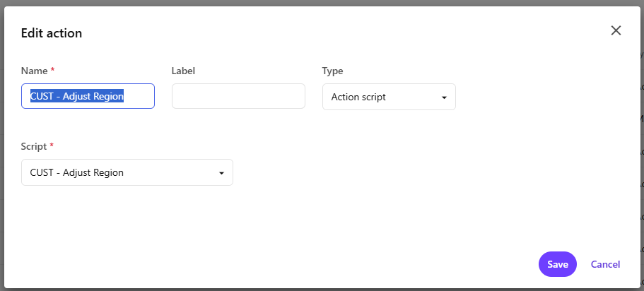Click the Type dropdown caret arrow

[x=444, y=97]
